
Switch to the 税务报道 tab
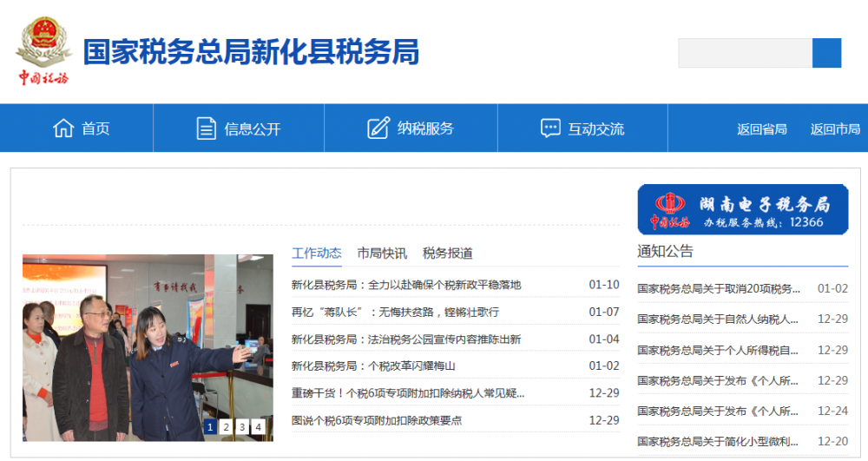(x=447, y=253)
